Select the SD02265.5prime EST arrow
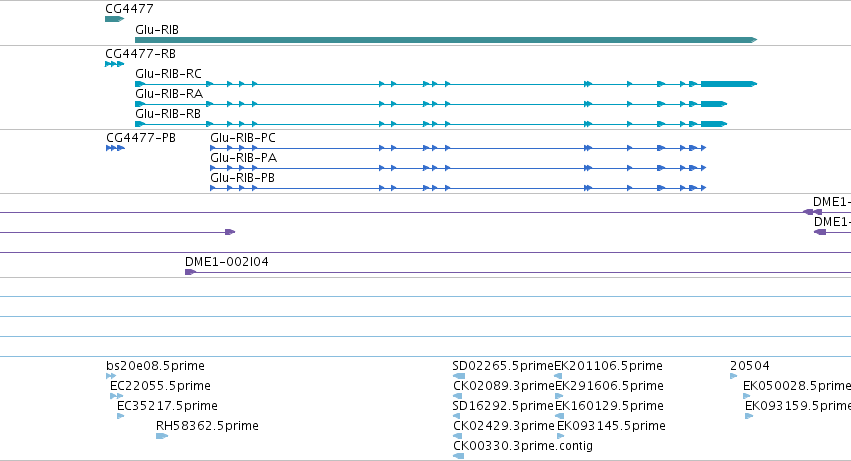The image size is (851, 461). pyautogui.click(x=459, y=376)
